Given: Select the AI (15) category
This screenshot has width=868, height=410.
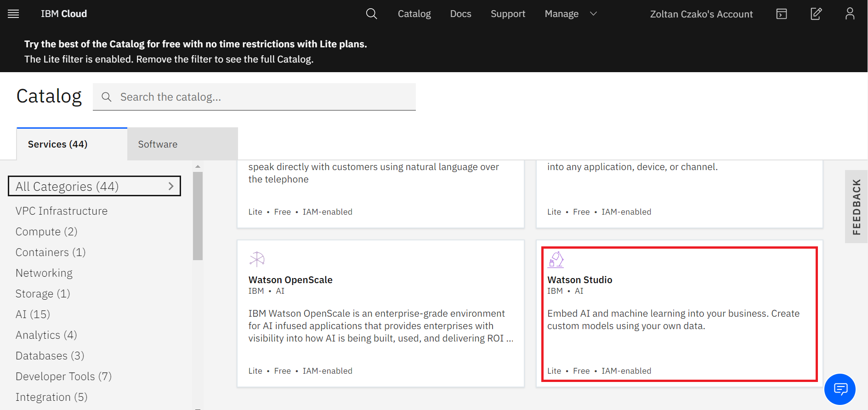Looking at the screenshot, I should pyautogui.click(x=33, y=314).
